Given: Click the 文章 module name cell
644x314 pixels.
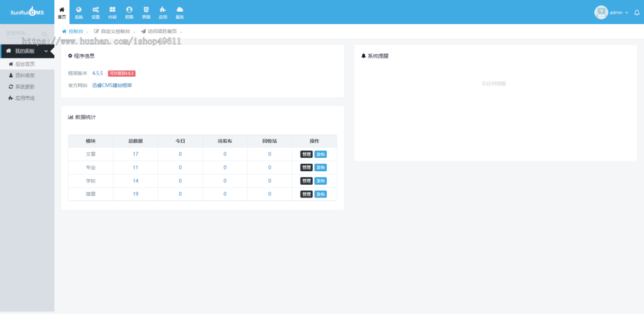Looking at the screenshot, I should tap(91, 154).
